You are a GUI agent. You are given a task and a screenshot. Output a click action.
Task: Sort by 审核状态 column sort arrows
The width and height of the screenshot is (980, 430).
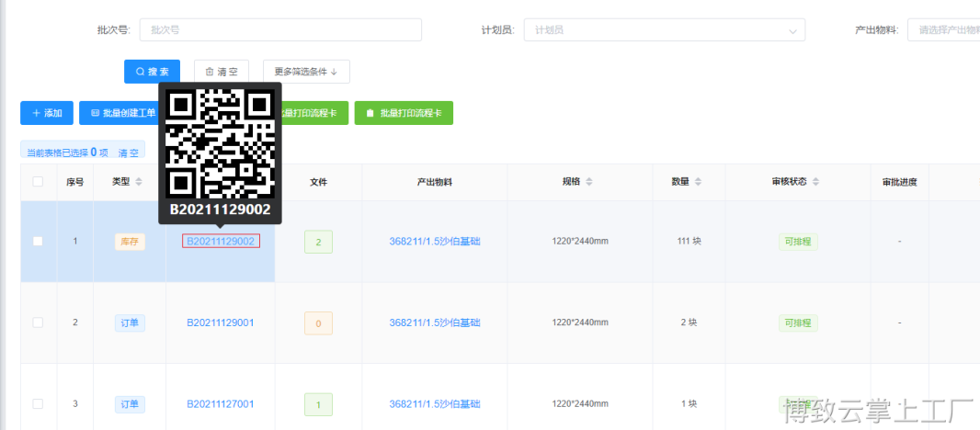coord(815,182)
